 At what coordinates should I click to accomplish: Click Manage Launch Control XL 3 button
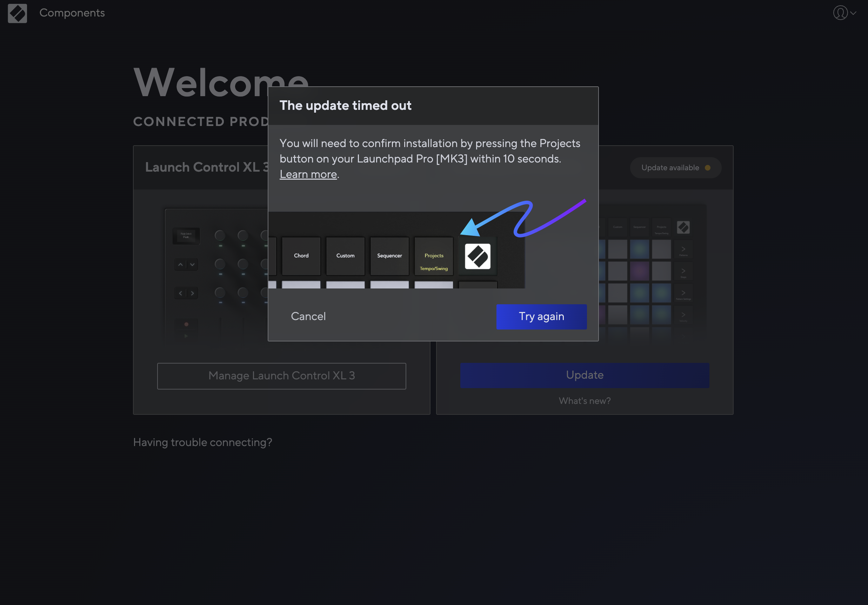(281, 376)
